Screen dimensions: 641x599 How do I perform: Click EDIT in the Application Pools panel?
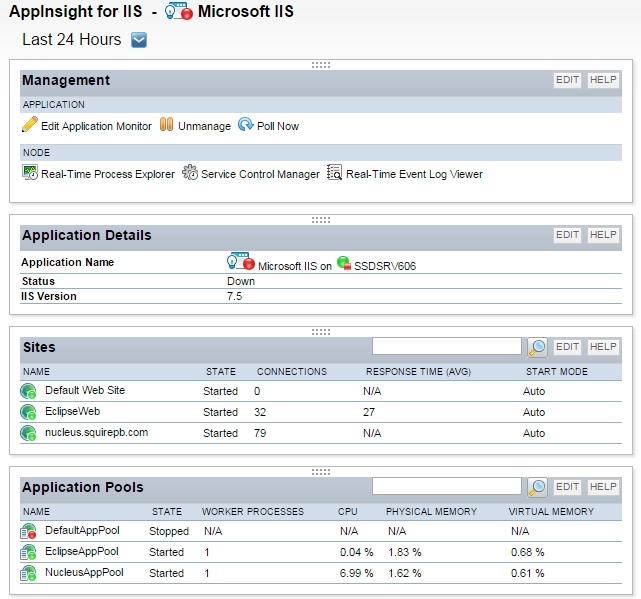(x=567, y=487)
